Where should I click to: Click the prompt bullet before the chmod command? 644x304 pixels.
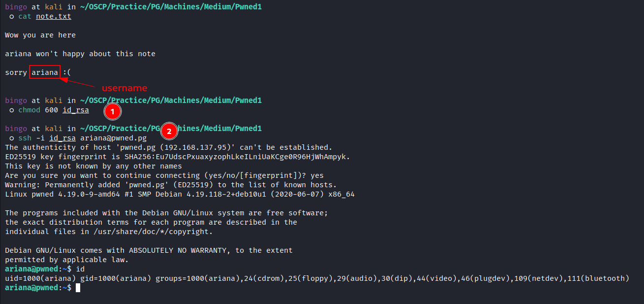coord(11,110)
